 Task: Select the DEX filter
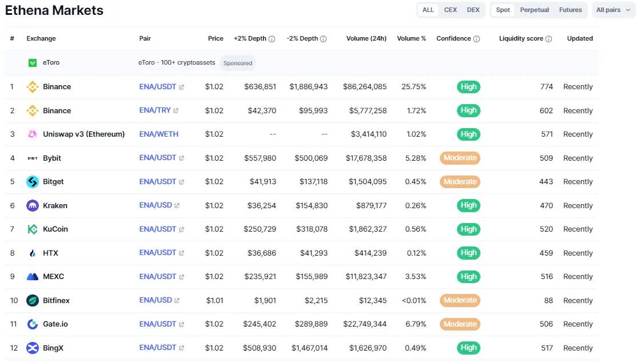(473, 10)
